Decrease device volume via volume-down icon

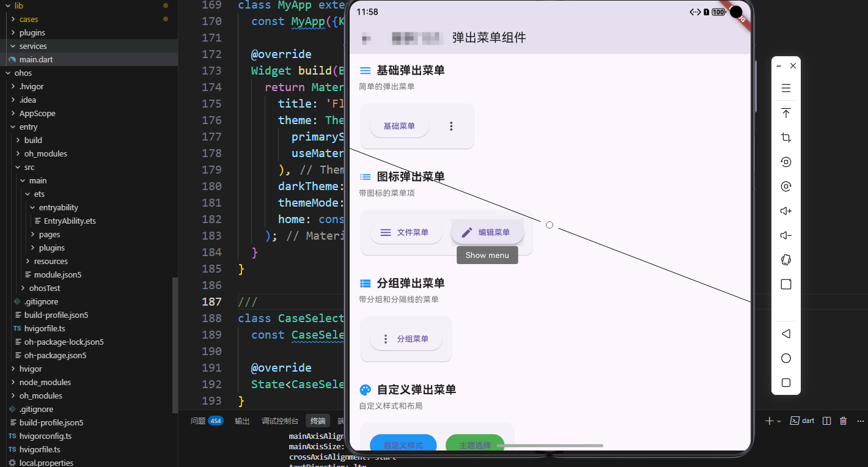[x=785, y=235]
